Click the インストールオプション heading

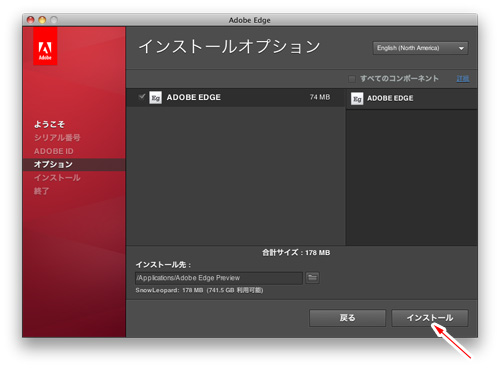click(229, 46)
